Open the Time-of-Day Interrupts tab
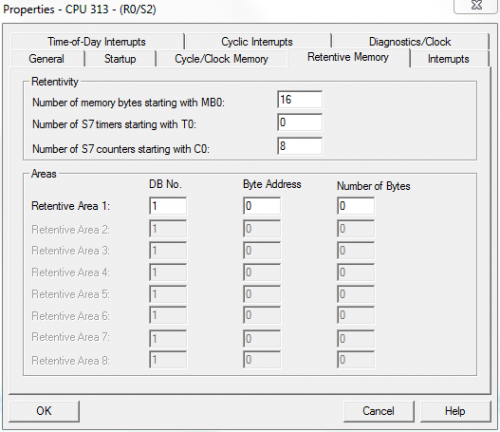 97,42
